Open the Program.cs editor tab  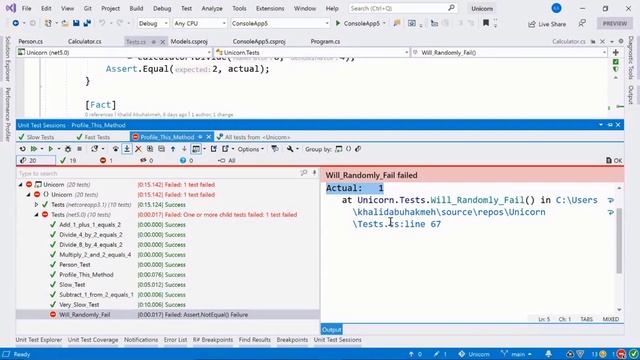325,42
